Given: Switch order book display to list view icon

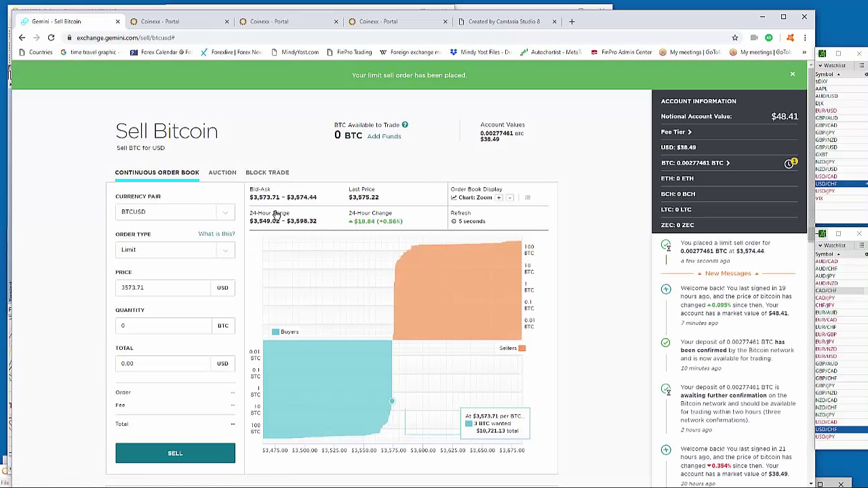Looking at the screenshot, I should click(528, 198).
